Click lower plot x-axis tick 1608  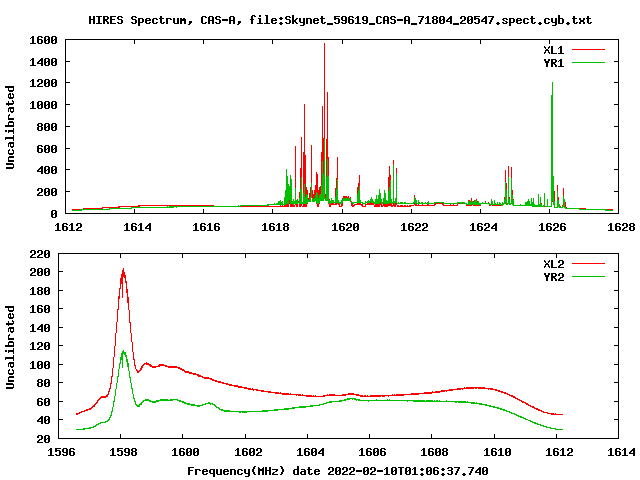434,452
